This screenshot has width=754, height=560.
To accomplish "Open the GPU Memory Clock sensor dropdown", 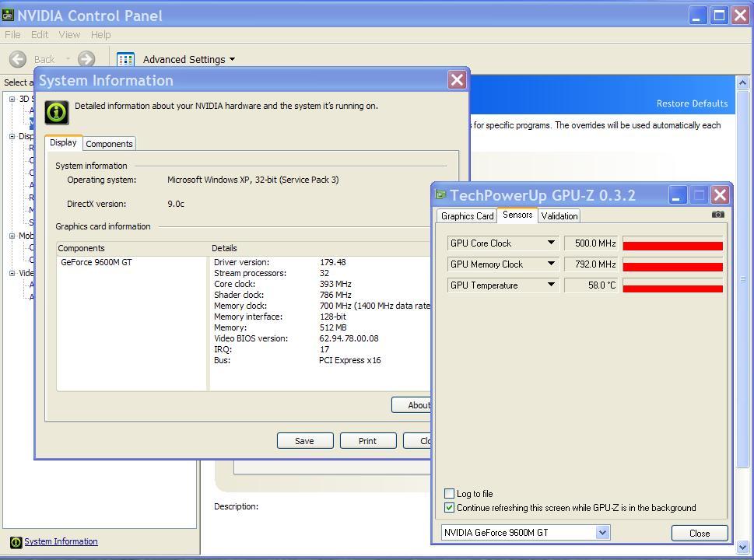I will click(551, 264).
